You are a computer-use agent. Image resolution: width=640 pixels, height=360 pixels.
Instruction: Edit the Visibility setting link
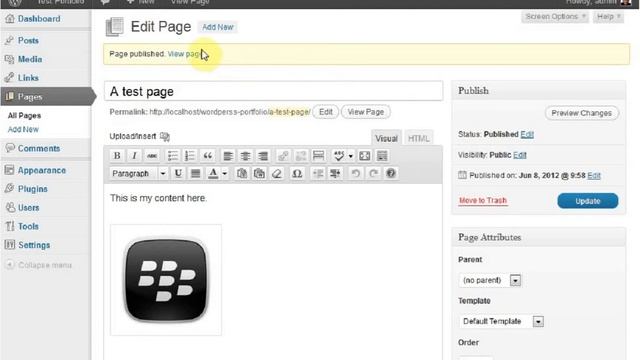(x=520, y=155)
